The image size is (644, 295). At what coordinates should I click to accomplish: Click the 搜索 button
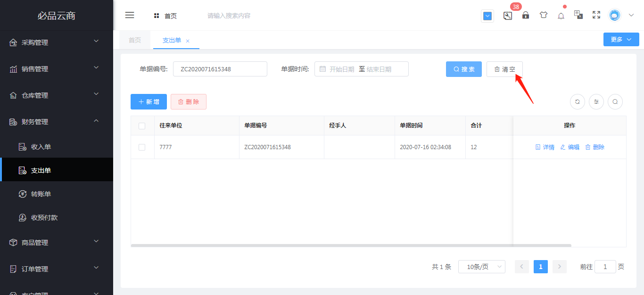pyautogui.click(x=464, y=69)
